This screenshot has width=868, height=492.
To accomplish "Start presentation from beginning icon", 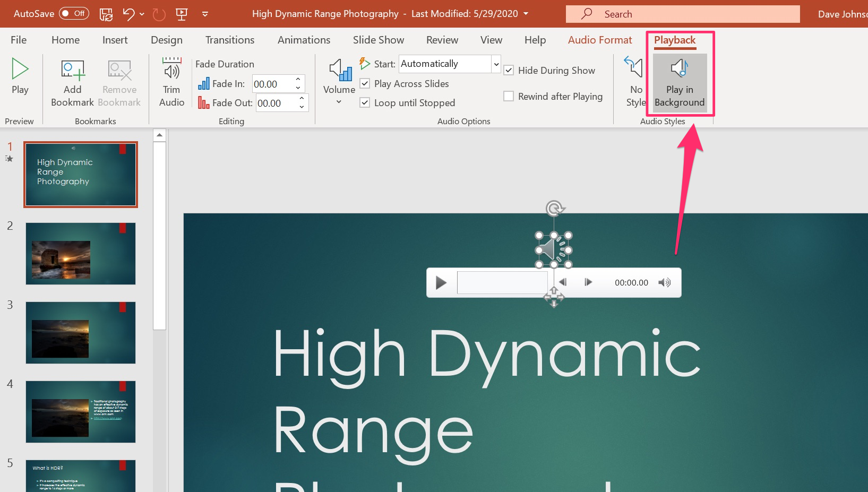I will coord(182,14).
